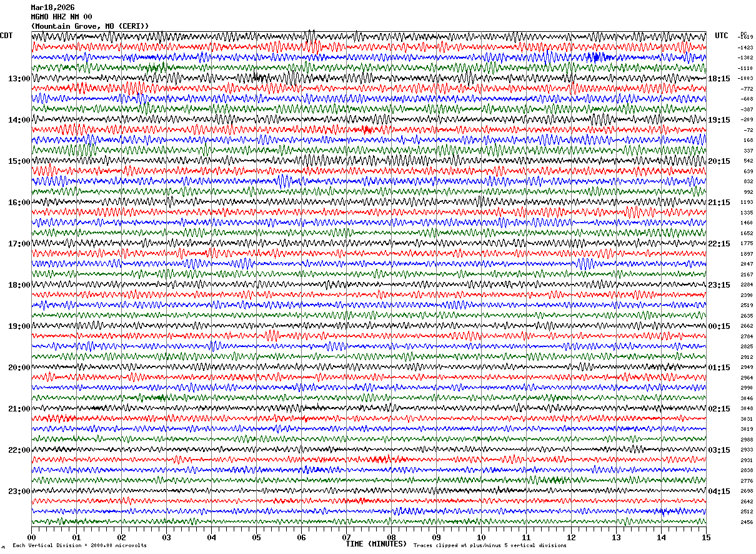Click the 22:00 CDT time label
Viewport: 756px width, 554px height.
tap(19, 450)
